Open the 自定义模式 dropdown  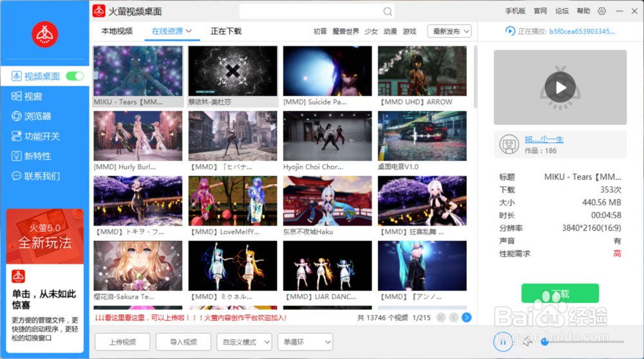[x=244, y=342]
